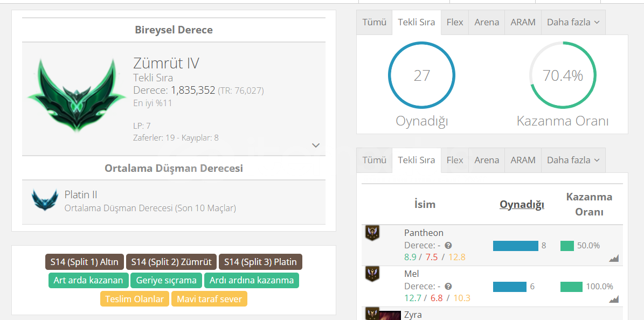Viewport: 644px width, 320px height.
Task: Click Pantheon's mastery badge icon
Action: coord(372,233)
